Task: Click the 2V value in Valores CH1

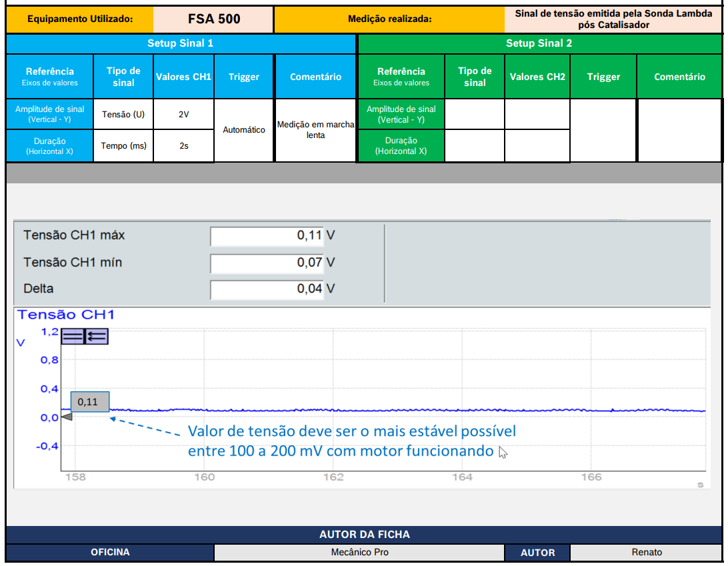Action: [184, 114]
